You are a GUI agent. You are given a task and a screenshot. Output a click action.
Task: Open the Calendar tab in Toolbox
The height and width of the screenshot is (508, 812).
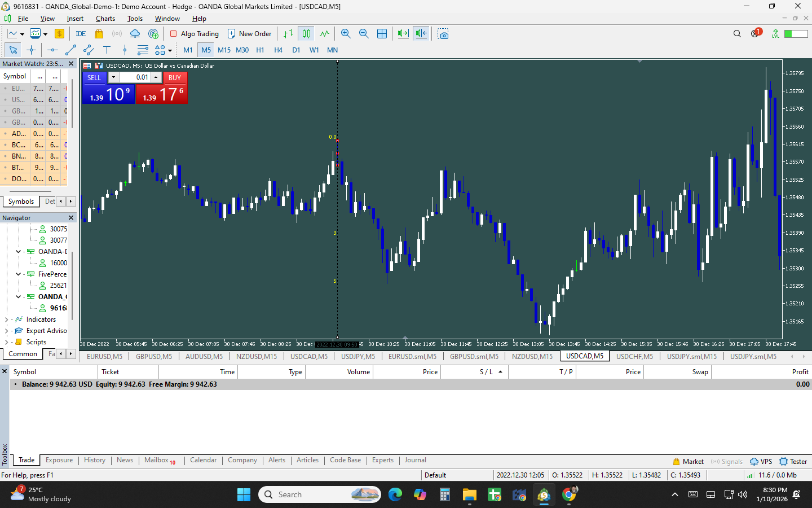203,461
